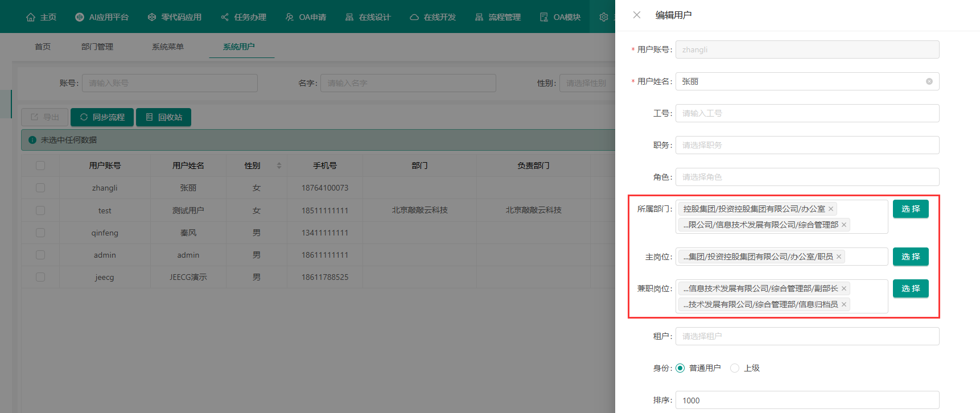Screen dimensions: 980x413
Task: Focus the 工号 input field
Action: click(x=807, y=113)
